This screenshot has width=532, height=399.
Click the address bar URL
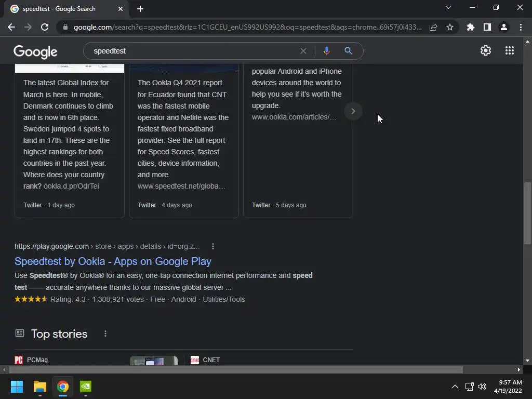[x=247, y=27]
